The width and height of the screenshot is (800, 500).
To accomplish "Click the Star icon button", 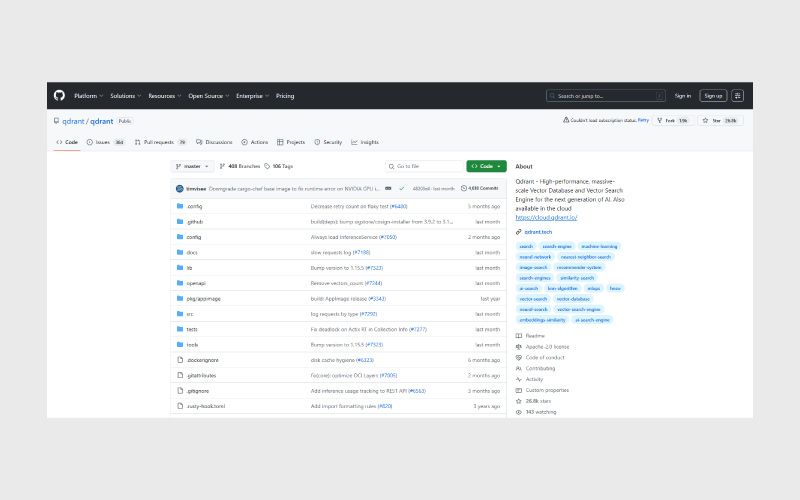I will click(x=706, y=120).
